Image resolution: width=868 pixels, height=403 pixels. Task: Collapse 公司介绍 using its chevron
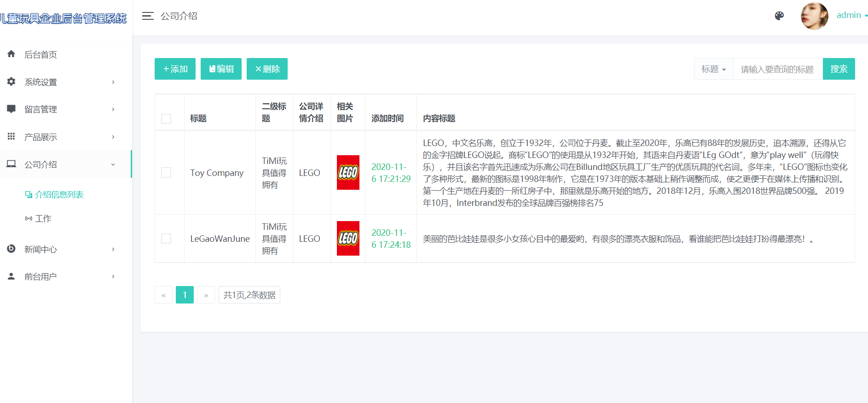coord(113,164)
